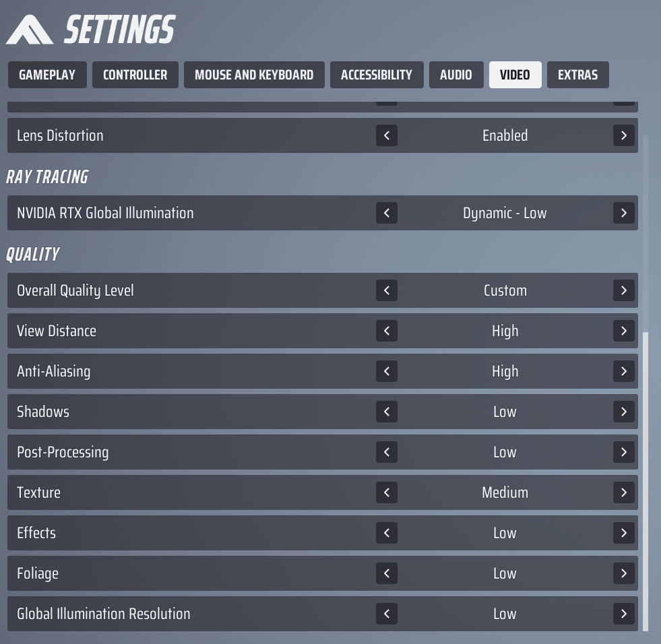Lower Texture quality from Medium
The image size is (661, 644).
[x=387, y=492]
